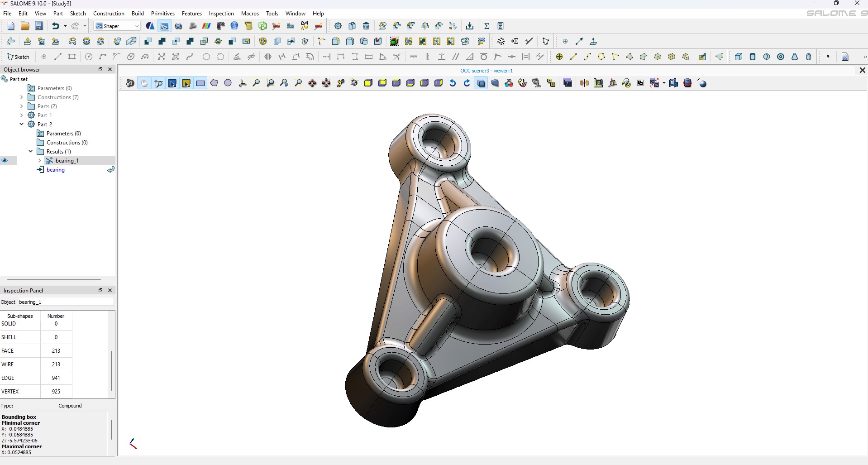
Task: Open the Features menu
Action: tap(191, 14)
